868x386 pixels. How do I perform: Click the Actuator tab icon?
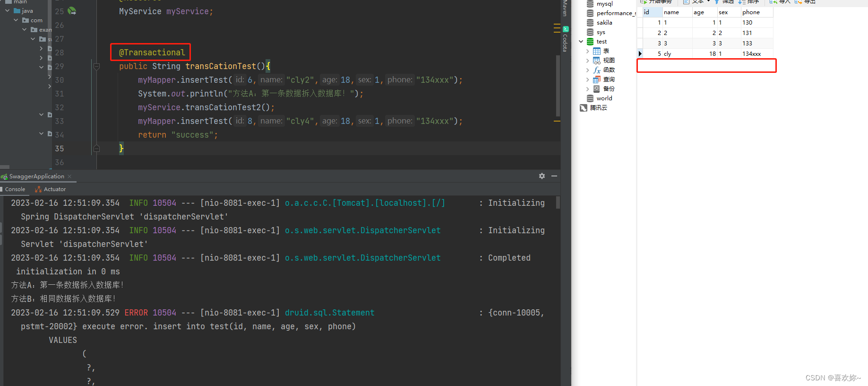point(38,189)
